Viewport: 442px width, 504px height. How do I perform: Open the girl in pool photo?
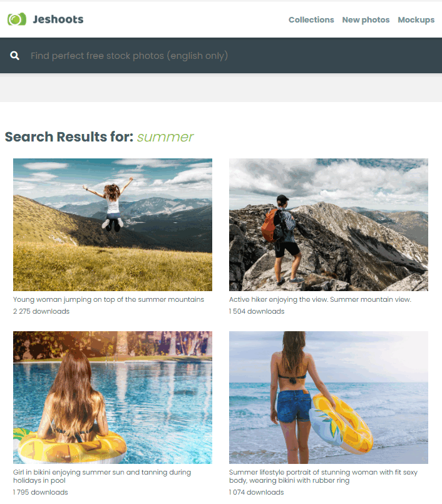(113, 398)
